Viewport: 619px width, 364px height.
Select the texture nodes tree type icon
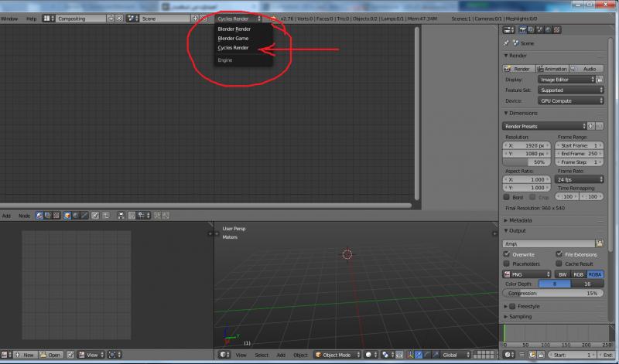pos(56,216)
